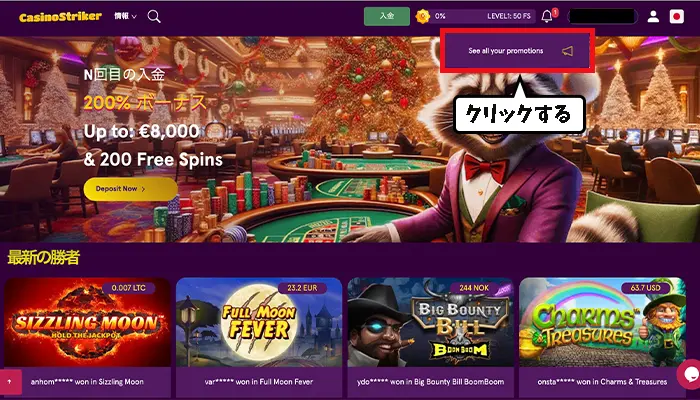Viewport: 700px width, 400px height.
Task: Open See all your promotions
Action: click(517, 51)
